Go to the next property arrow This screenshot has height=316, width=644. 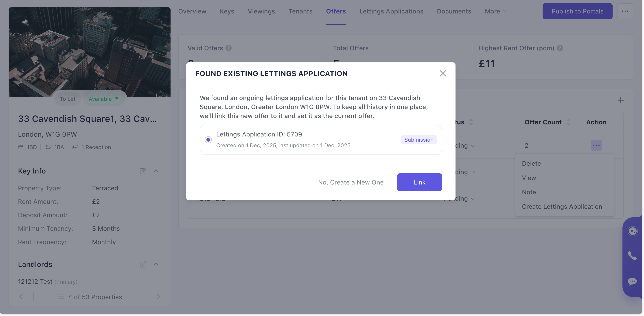[158, 297]
